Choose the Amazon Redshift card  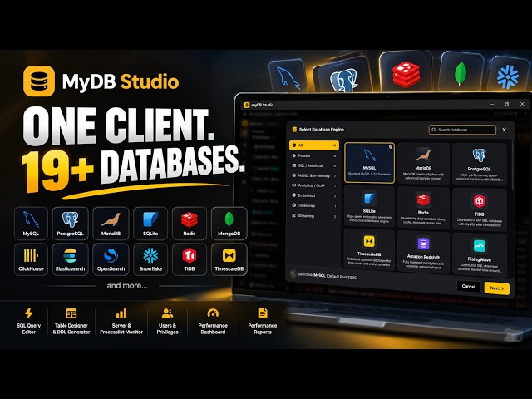coord(423,252)
